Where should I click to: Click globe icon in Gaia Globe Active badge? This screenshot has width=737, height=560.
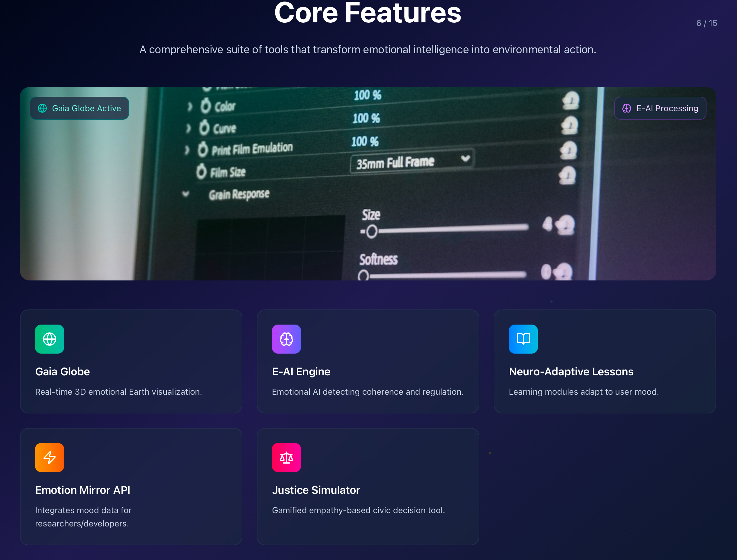pyautogui.click(x=42, y=108)
